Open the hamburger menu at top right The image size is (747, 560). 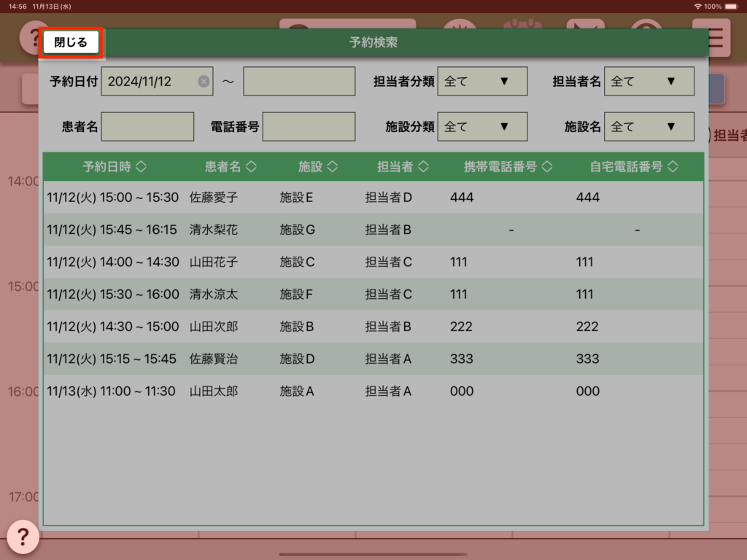(716, 38)
